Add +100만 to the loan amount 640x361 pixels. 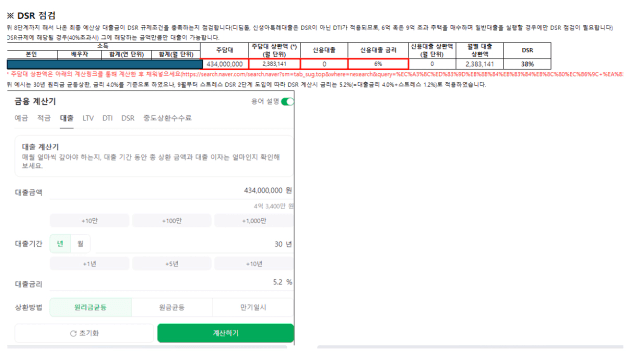pos(171,221)
